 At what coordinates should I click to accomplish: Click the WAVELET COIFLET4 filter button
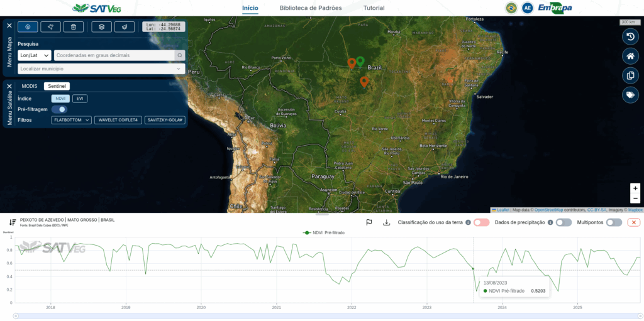[118, 120]
